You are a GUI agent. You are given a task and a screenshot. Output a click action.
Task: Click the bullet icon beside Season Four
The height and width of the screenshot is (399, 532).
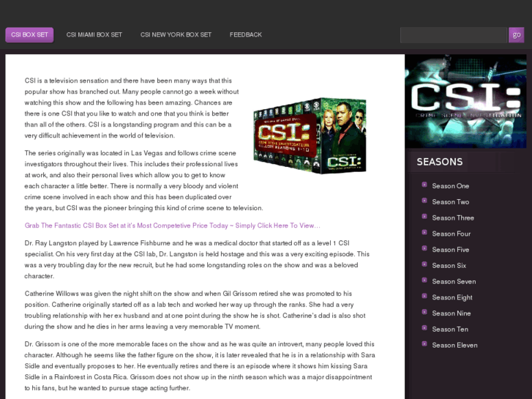click(x=424, y=232)
